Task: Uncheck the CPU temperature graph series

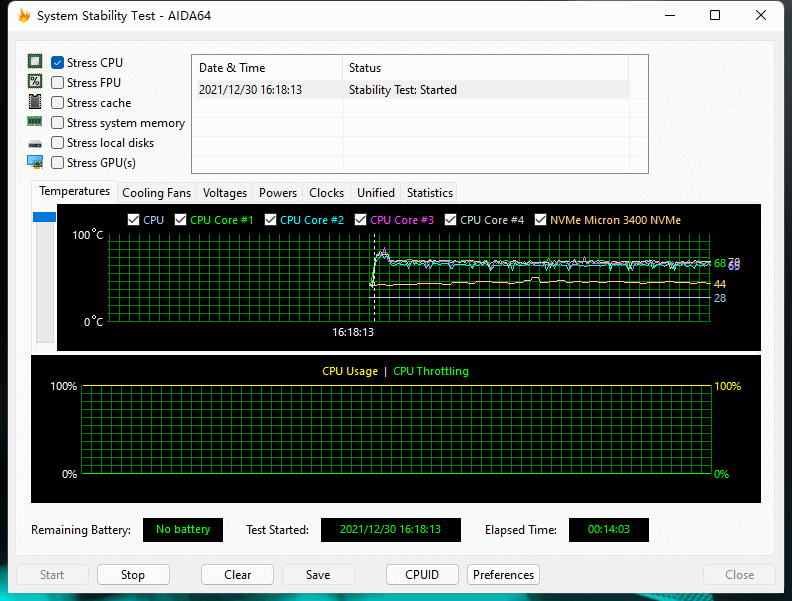Action: [x=133, y=220]
